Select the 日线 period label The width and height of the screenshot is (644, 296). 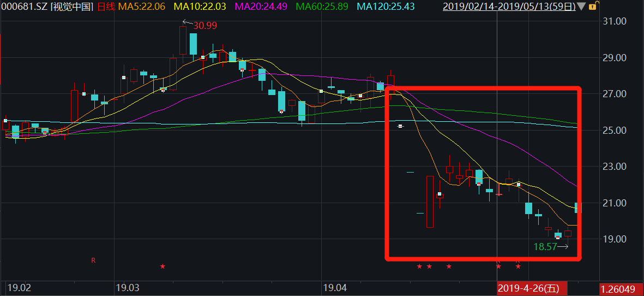pos(106,7)
